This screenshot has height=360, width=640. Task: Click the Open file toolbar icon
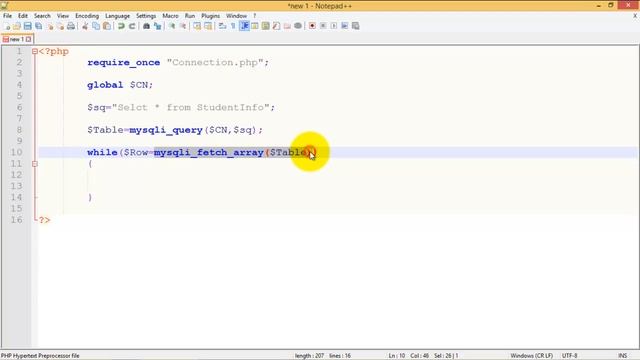pos(17,26)
